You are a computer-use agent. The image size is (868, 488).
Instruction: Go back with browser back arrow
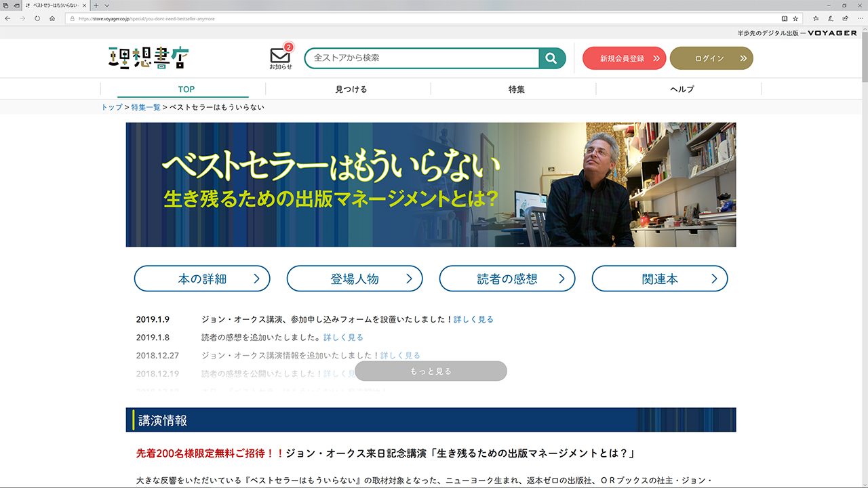7,18
